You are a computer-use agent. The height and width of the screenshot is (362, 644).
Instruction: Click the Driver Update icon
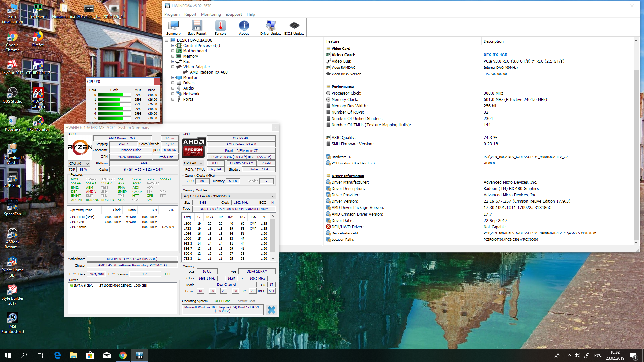coord(271,27)
